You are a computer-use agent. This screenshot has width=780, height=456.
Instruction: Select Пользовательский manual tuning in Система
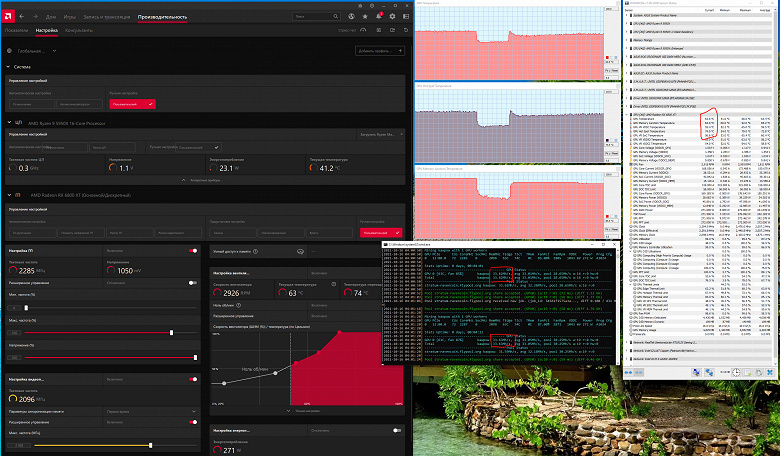coord(132,103)
